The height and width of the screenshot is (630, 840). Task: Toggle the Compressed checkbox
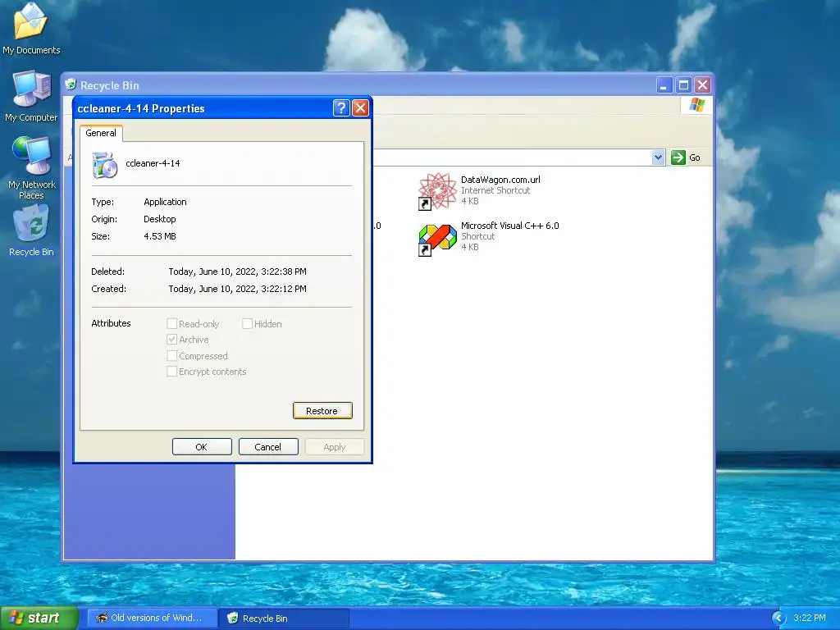tap(172, 356)
